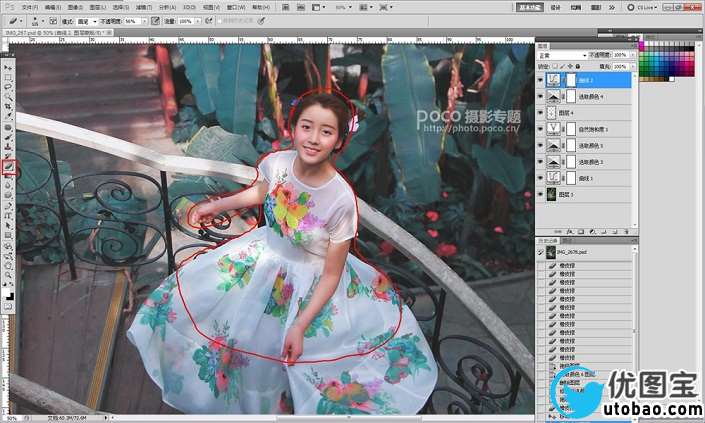This screenshot has height=423, width=705.
Task: Hide the 曲线 1 layer
Action: coord(540,178)
